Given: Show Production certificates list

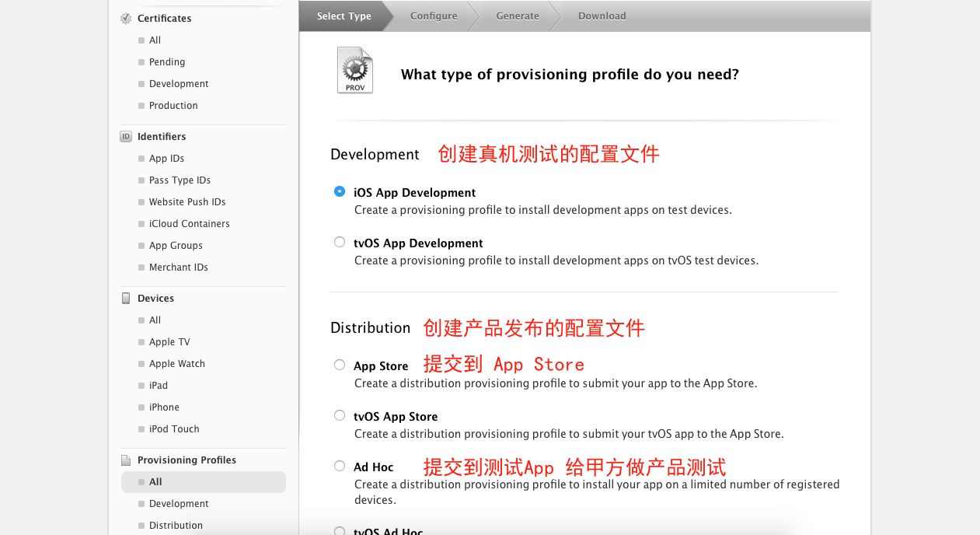Looking at the screenshot, I should (173, 106).
